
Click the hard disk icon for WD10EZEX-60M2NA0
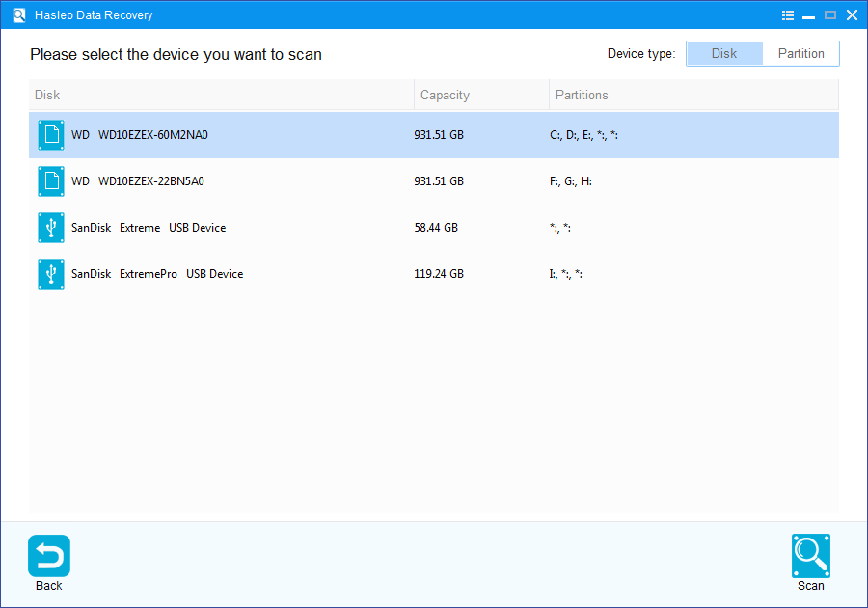51,135
